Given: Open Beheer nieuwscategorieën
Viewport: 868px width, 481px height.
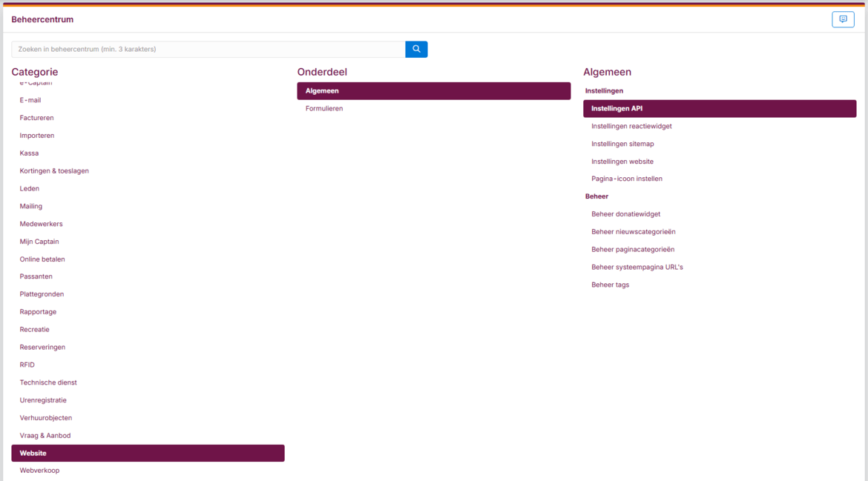Looking at the screenshot, I should 633,232.
